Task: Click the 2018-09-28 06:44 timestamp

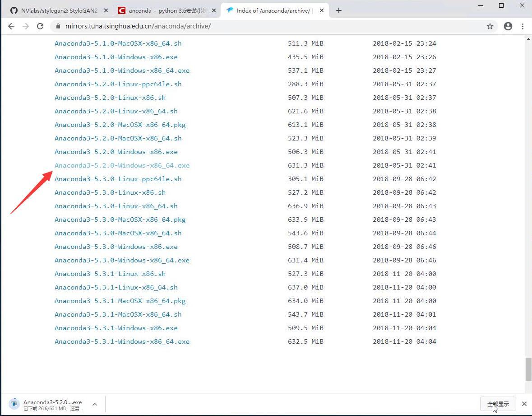Action: [x=404, y=234]
